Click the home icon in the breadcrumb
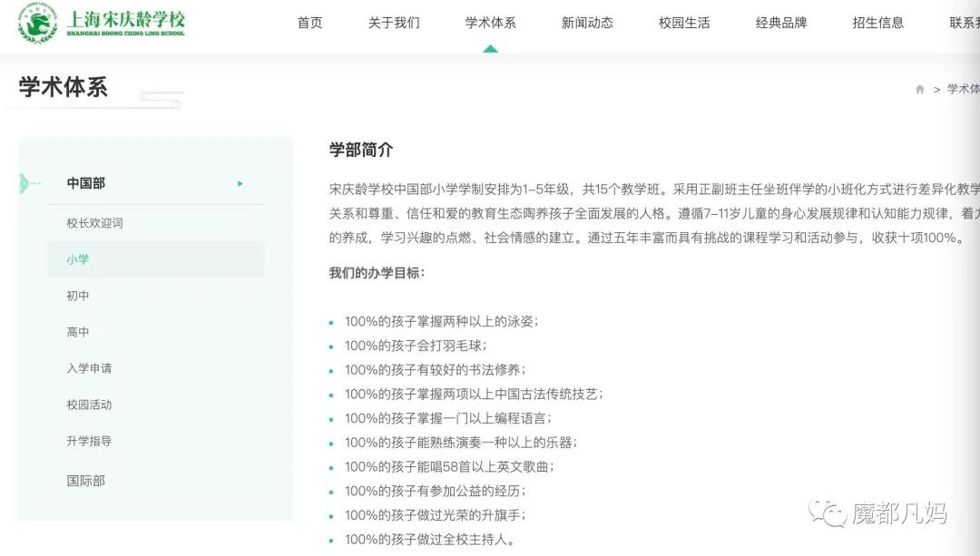Image resolution: width=980 pixels, height=556 pixels. coord(920,89)
